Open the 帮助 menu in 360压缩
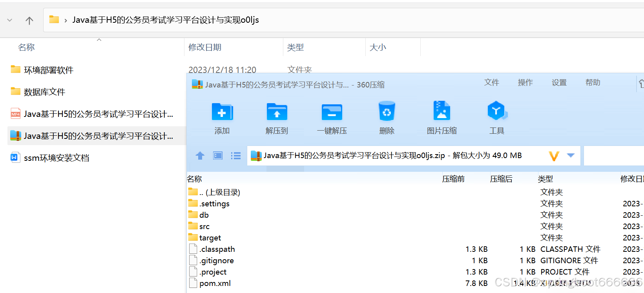 click(x=593, y=82)
